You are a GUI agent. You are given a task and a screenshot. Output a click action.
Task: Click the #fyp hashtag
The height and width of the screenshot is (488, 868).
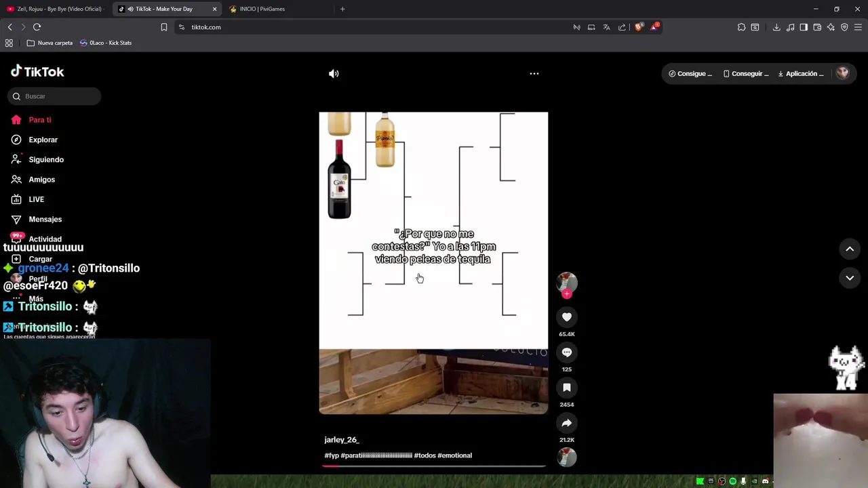click(332, 455)
